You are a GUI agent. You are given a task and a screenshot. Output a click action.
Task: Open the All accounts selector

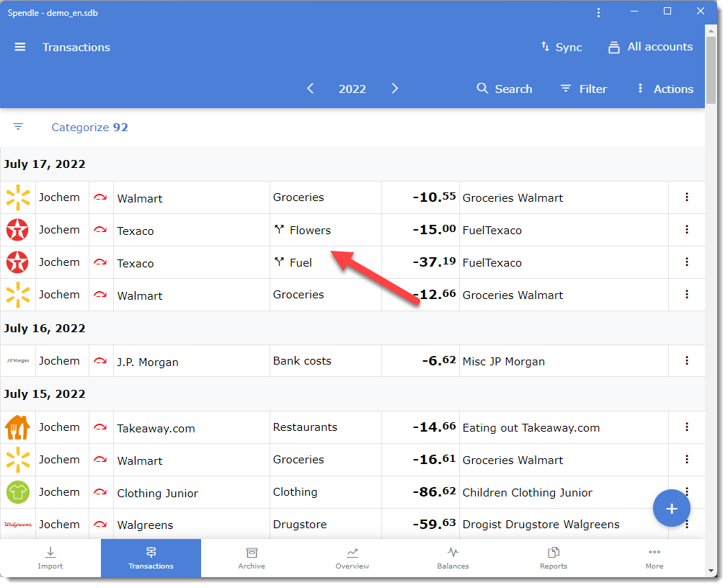[650, 47]
